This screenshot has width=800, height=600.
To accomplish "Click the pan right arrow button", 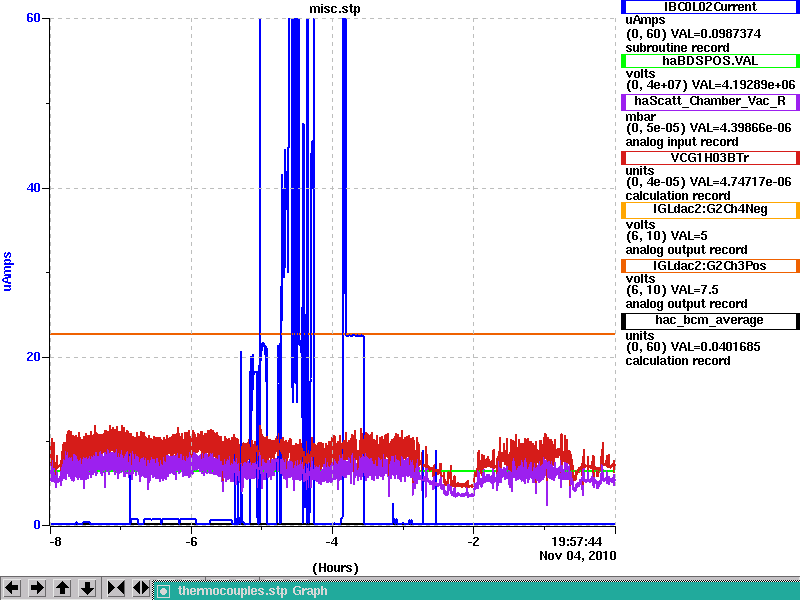I will click(x=37, y=588).
